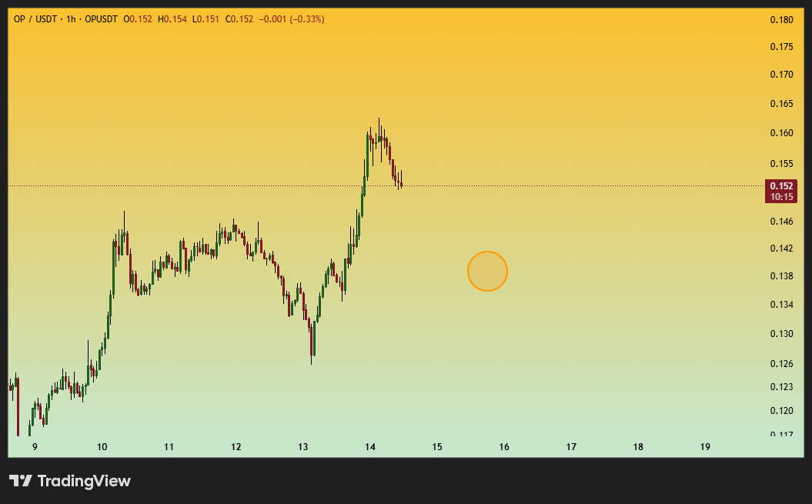Click the 0.155 price axis label

781,164
